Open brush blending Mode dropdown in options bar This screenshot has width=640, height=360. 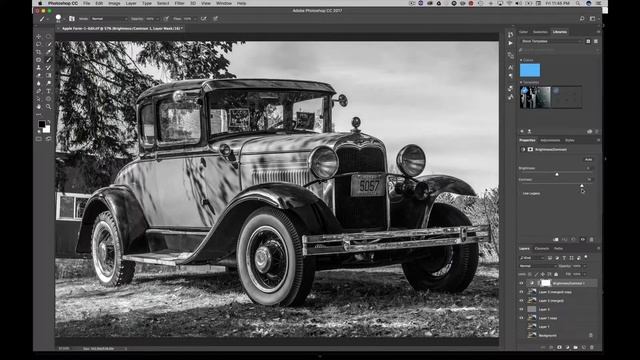pos(109,19)
